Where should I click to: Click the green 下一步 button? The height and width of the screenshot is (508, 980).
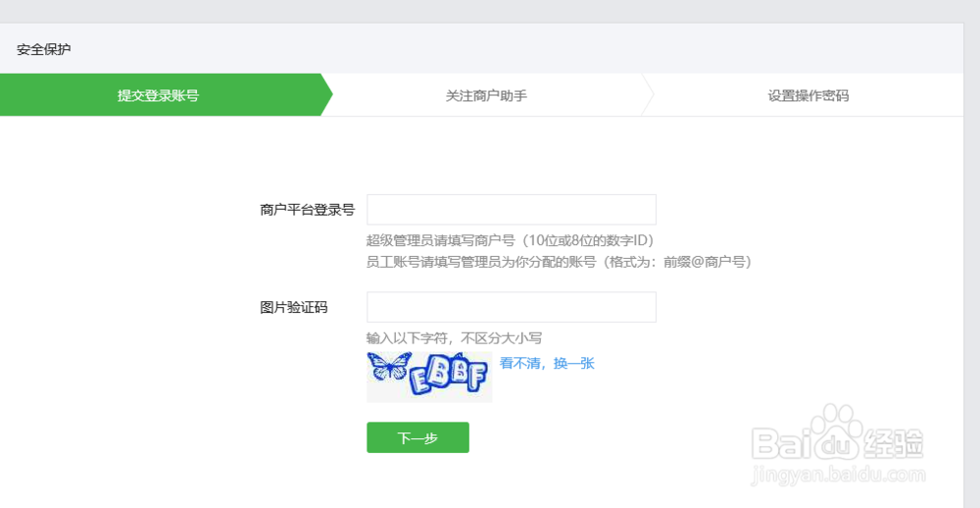(x=417, y=438)
